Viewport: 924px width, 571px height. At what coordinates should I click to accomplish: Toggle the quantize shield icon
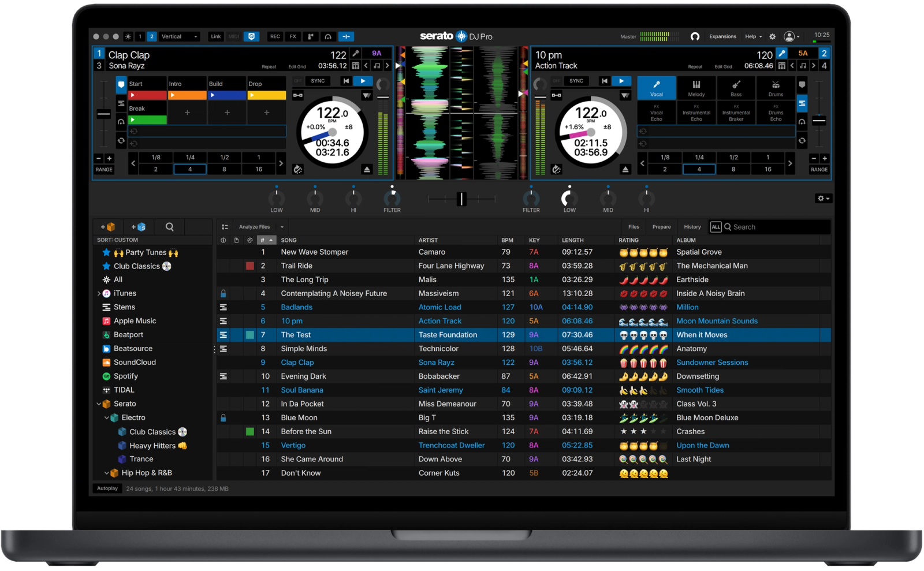[x=251, y=36]
